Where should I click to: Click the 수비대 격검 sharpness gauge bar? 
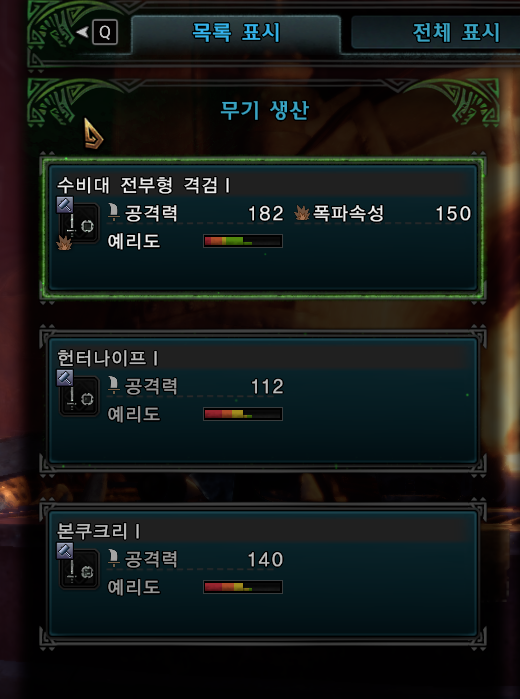point(243,241)
